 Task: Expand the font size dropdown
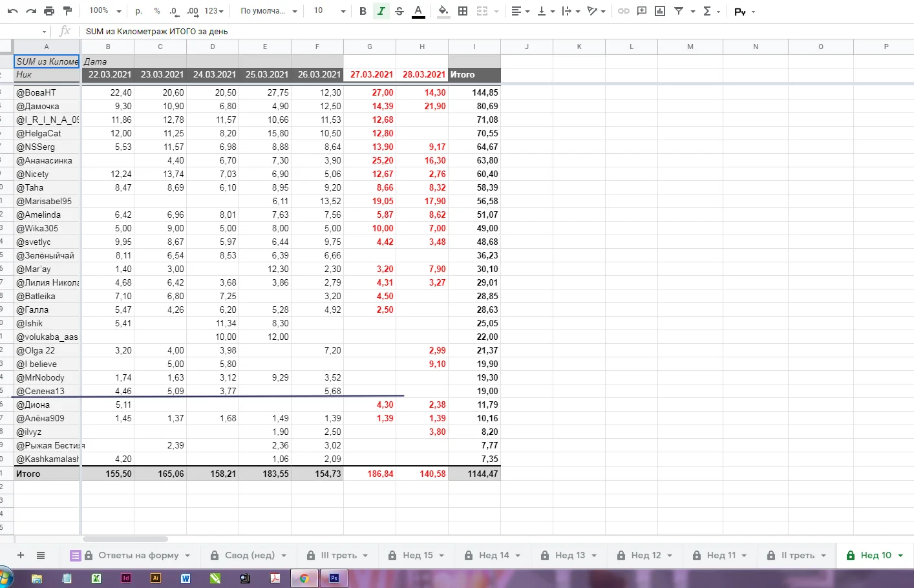pos(330,11)
